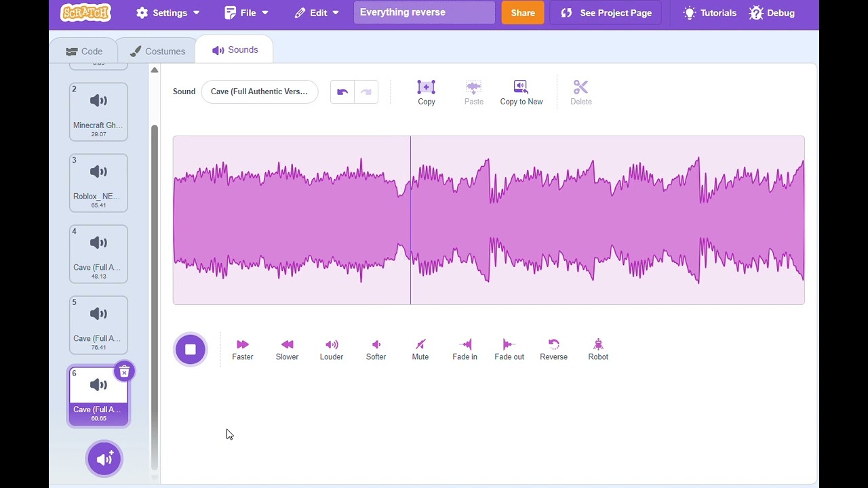Undo the last sound edit
The height and width of the screenshot is (488, 868).
(x=342, y=92)
